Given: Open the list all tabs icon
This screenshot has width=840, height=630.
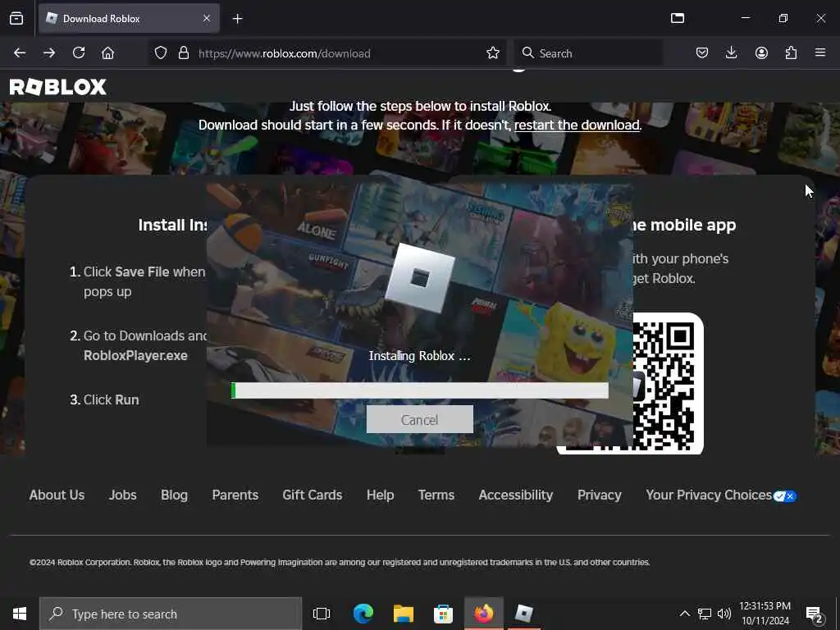Looking at the screenshot, I should 678,18.
